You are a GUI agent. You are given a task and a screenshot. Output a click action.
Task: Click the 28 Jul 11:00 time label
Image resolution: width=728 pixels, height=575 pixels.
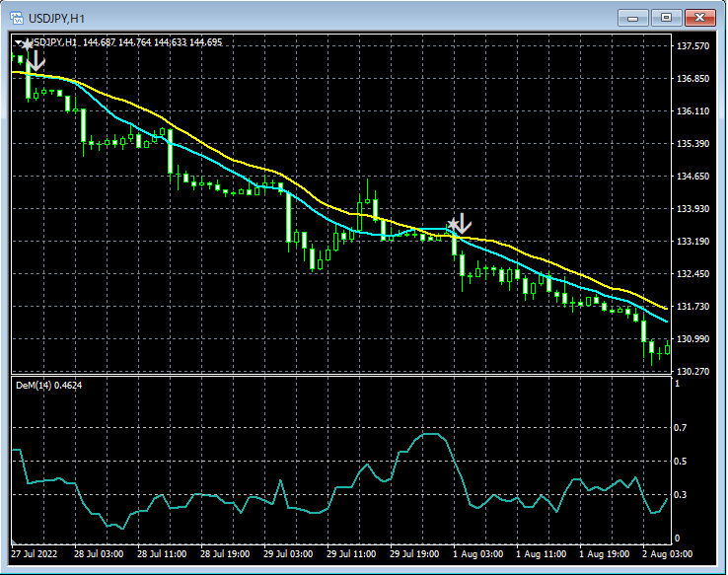[162, 554]
